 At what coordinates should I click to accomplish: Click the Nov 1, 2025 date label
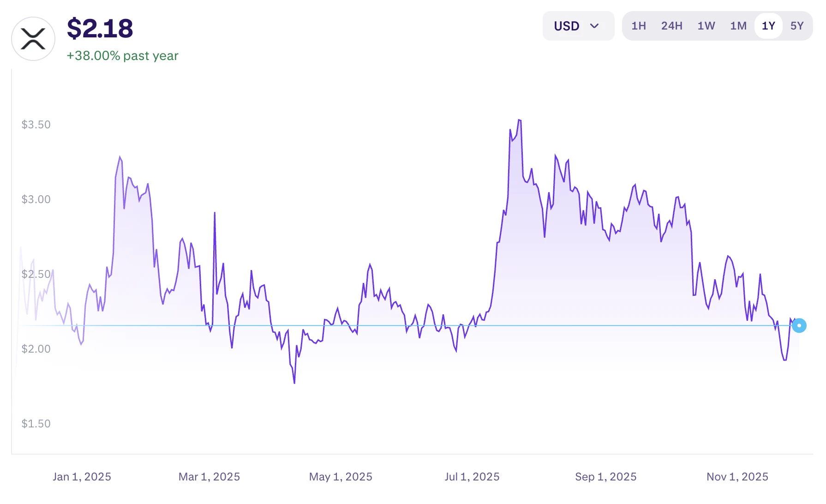737,476
